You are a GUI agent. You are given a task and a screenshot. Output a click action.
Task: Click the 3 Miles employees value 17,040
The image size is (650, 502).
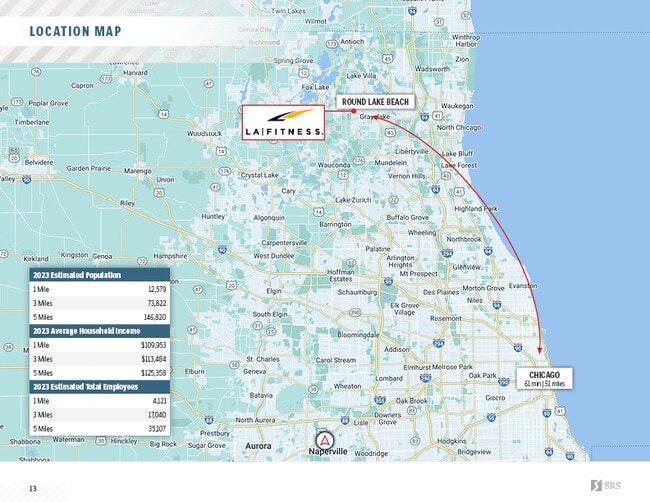pyautogui.click(x=153, y=414)
